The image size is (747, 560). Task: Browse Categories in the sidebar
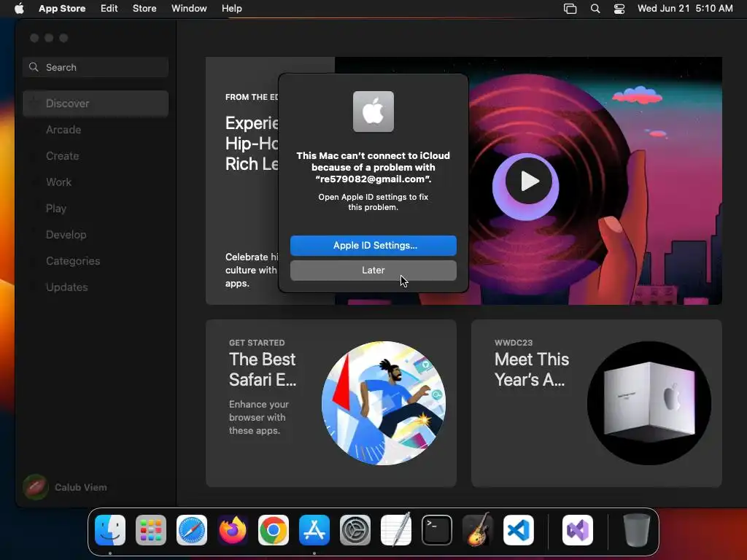(x=73, y=261)
